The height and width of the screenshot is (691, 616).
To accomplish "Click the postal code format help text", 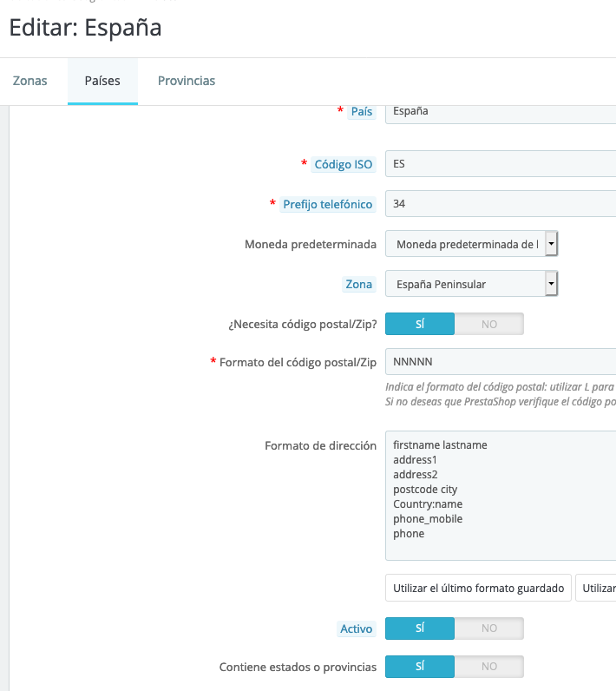I will point(501,394).
